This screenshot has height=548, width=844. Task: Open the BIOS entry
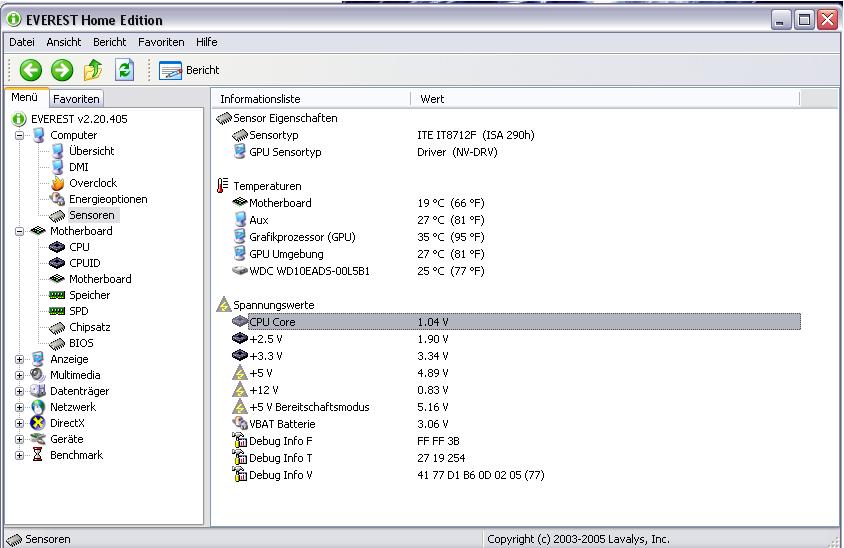pyautogui.click(x=81, y=343)
